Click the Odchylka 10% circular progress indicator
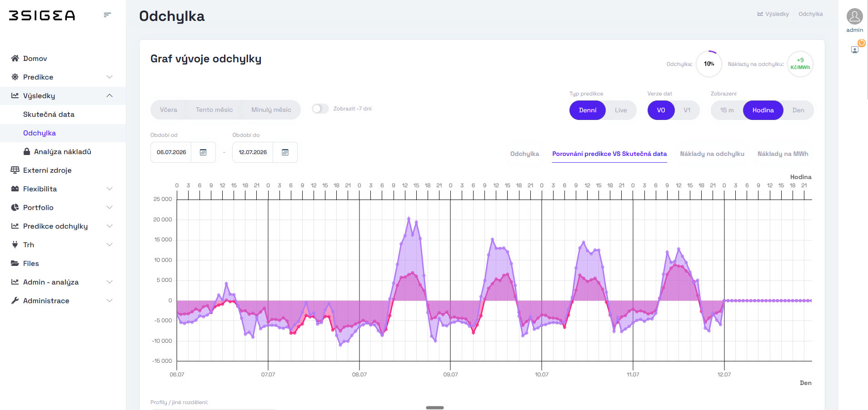The height and width of the screenshot is (410, 868). coord(709,64)
